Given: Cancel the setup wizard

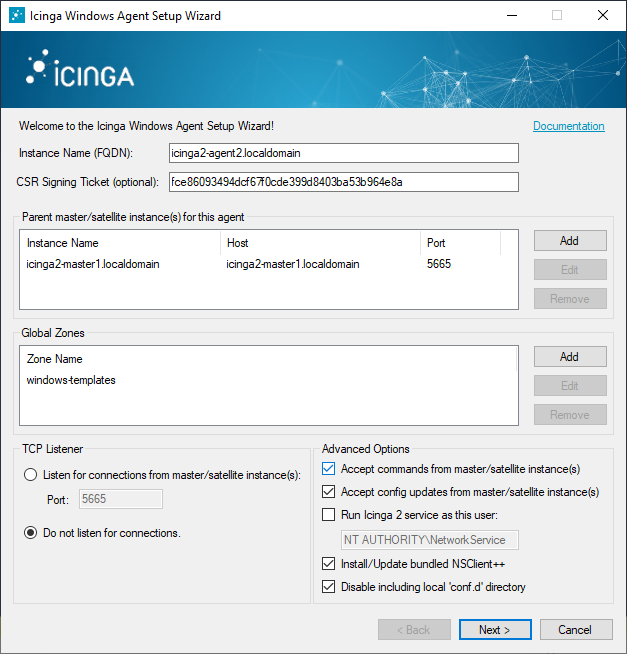Looking at the screenshot, I should 576,629.
